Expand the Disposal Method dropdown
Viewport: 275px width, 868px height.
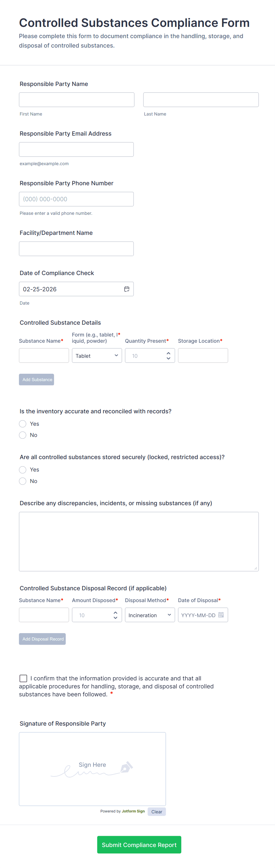[150, 615]
